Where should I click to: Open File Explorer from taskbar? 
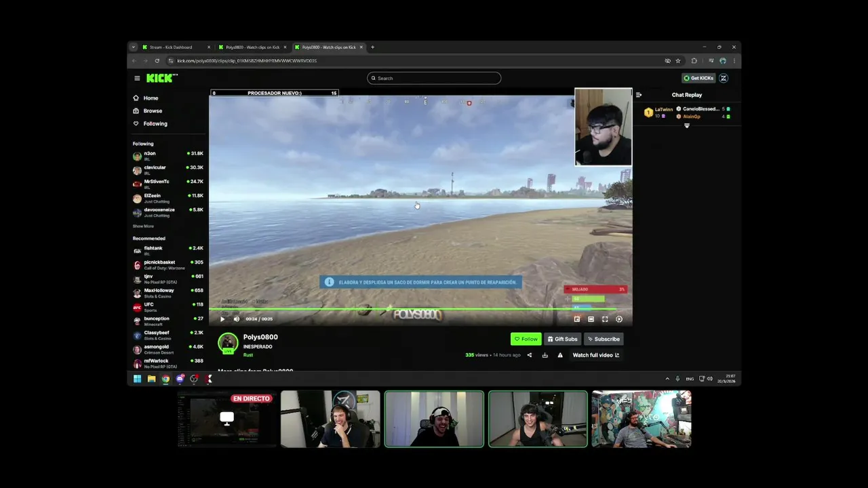coord(151,379)
